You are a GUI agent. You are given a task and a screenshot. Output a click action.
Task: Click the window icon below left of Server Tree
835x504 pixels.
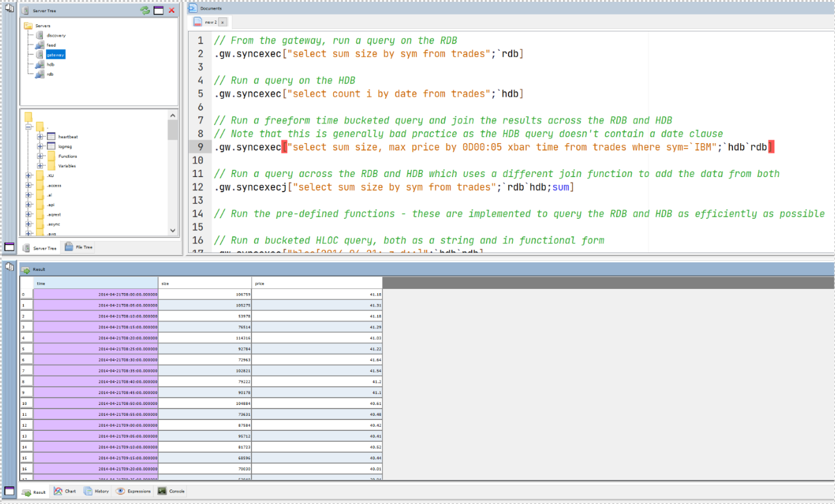[x=9, y=247]
